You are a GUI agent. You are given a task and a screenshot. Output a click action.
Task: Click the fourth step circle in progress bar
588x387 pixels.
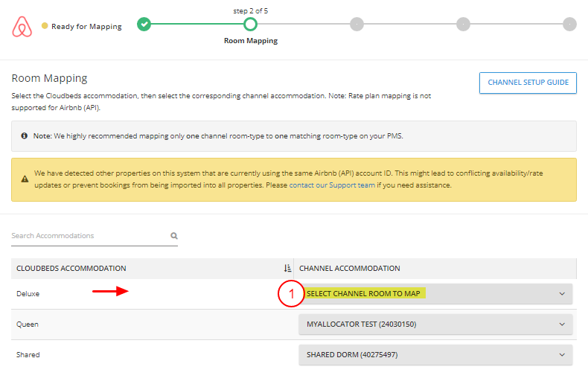pos(463,25)
